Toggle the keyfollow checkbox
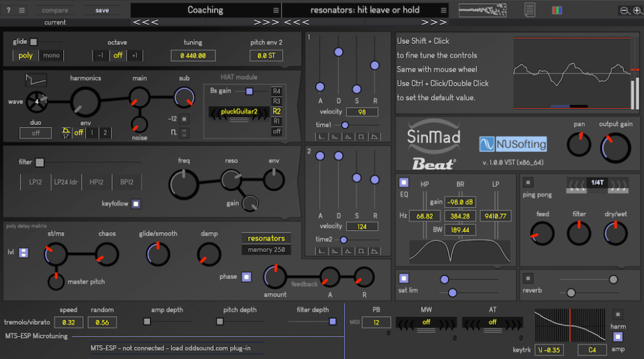This screenshot has width=644, height=359. coord(135,204)
